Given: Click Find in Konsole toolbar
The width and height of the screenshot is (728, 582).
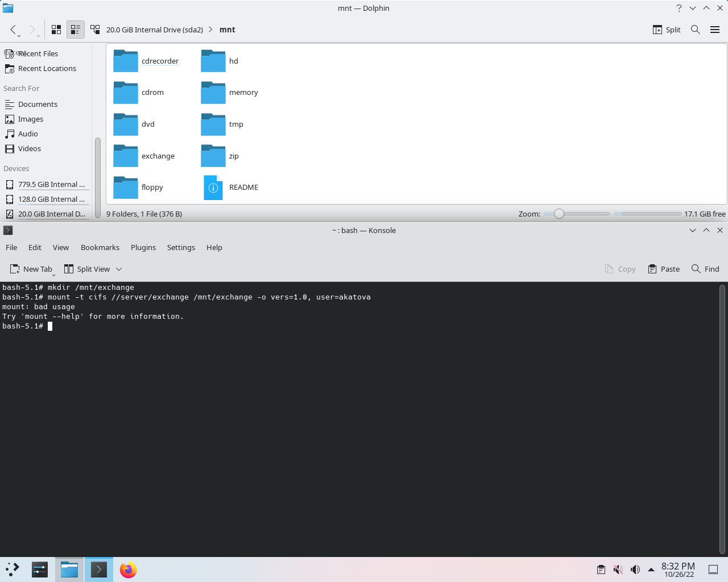Looking at the screenshot, I should [x=705, y=269].
